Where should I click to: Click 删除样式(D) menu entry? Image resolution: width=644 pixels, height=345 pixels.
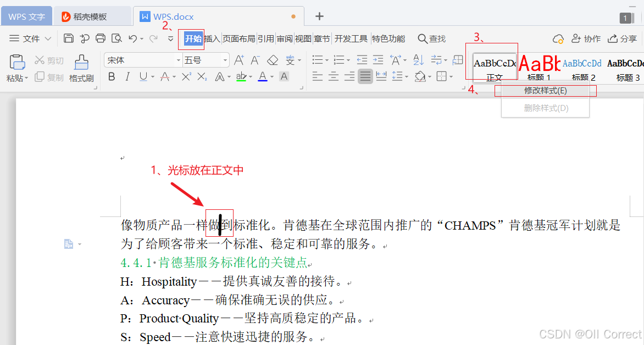pyautogui.click(x=546, y=108)
